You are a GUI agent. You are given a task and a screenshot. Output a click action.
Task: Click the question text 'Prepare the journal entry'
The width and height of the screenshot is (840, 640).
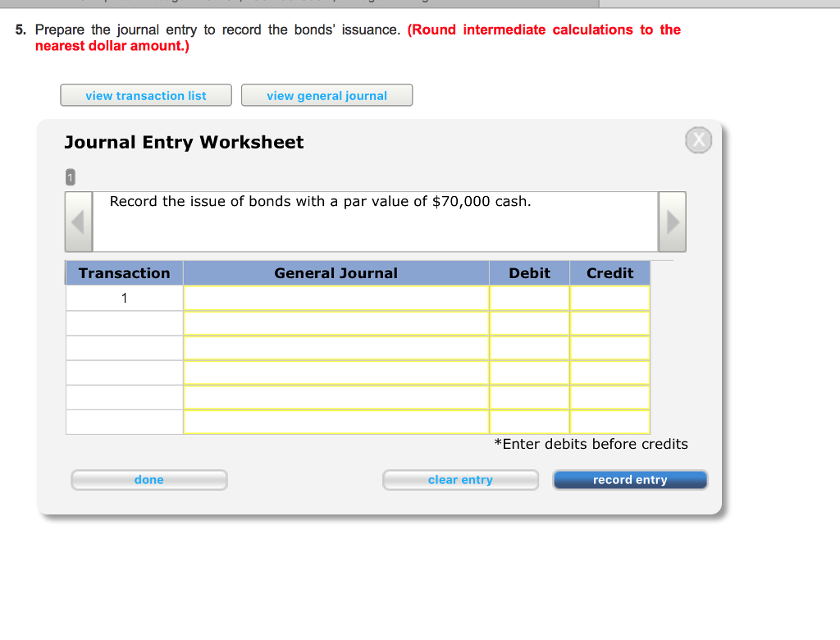click(x=217, y=30)
